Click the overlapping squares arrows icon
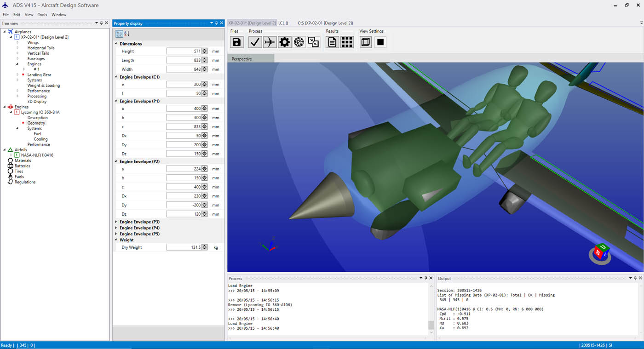 click(313, 42)
